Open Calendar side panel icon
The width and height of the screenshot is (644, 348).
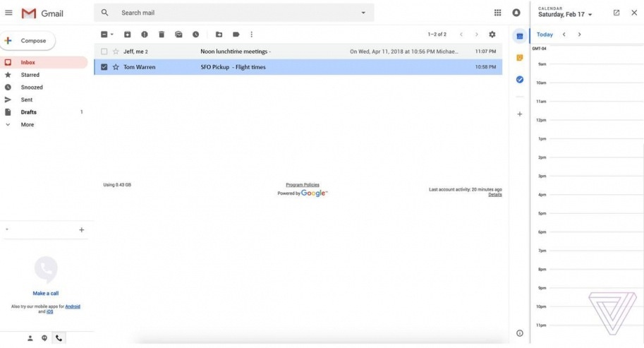pos(520,36)
